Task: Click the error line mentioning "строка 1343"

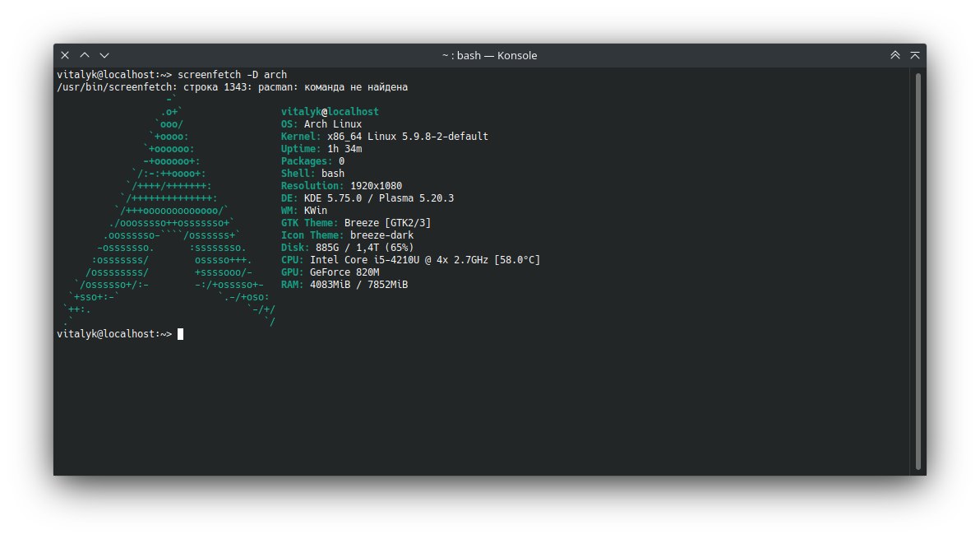Action: point(233,87)
